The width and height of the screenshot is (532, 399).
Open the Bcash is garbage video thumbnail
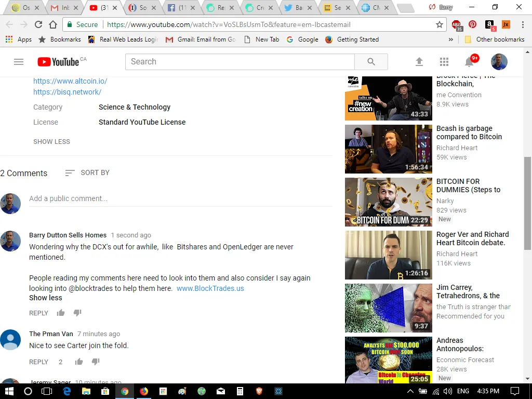(x=389, y=149)
